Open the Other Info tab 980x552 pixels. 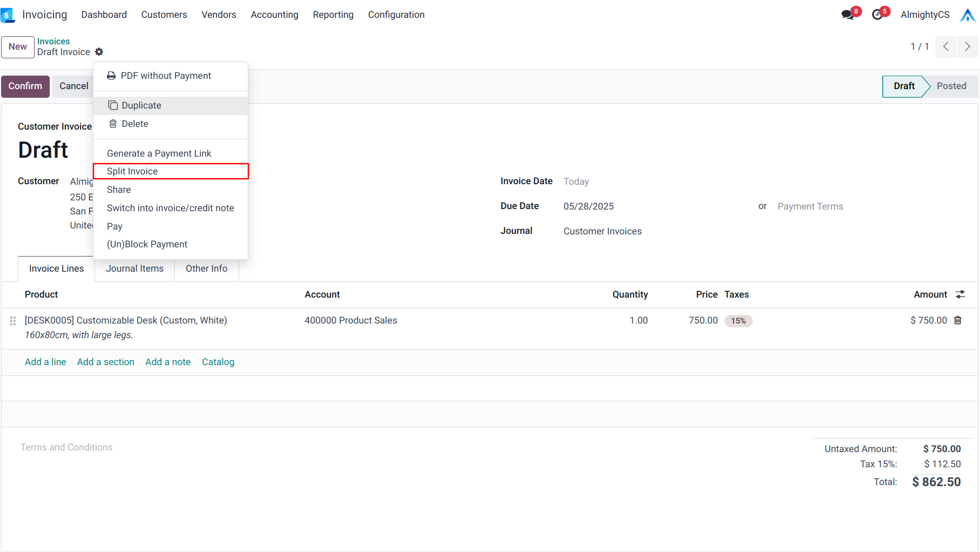coord(206,268)
